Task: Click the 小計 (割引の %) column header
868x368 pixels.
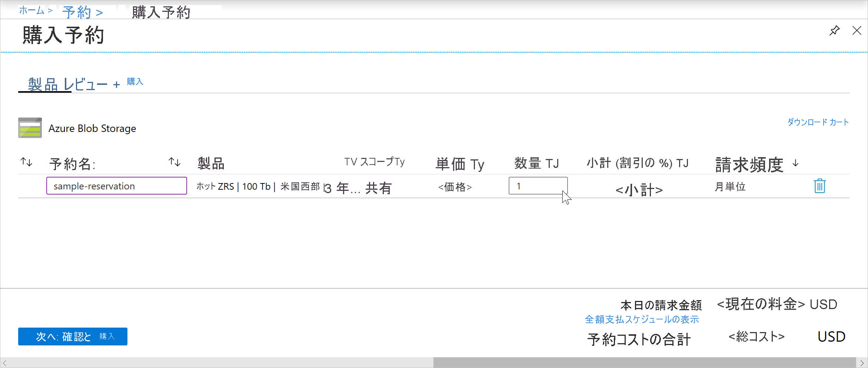Action: (638, 163)
